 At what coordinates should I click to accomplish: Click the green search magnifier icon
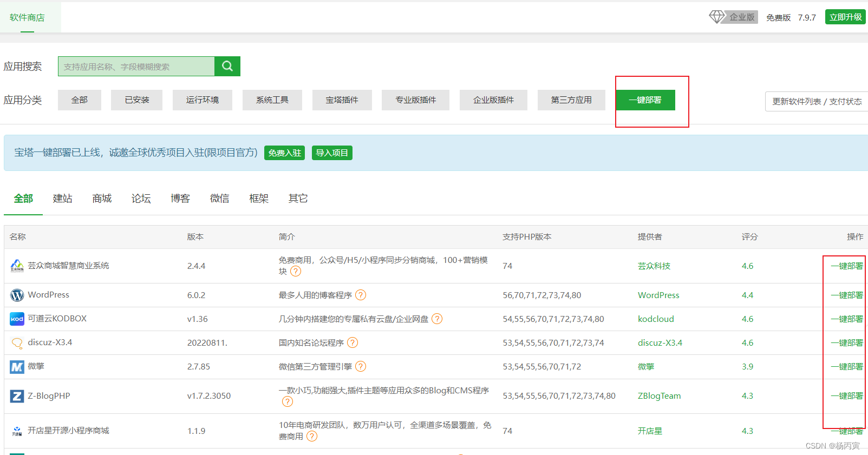227,66
